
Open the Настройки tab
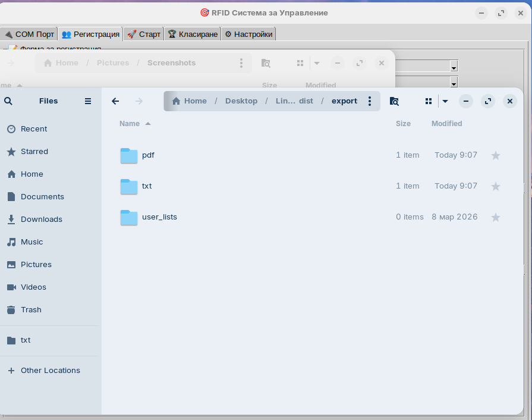248,34
